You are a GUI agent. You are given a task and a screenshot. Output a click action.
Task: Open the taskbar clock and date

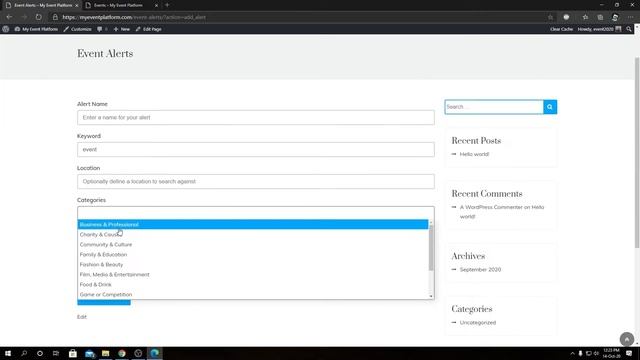pos(611,353)
